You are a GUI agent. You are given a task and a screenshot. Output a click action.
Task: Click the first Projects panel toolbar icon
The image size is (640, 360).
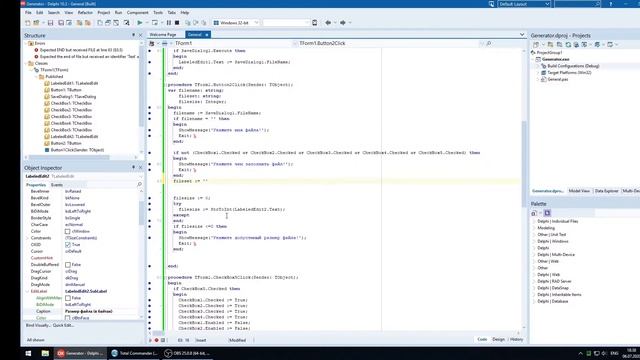coord(536,44)
